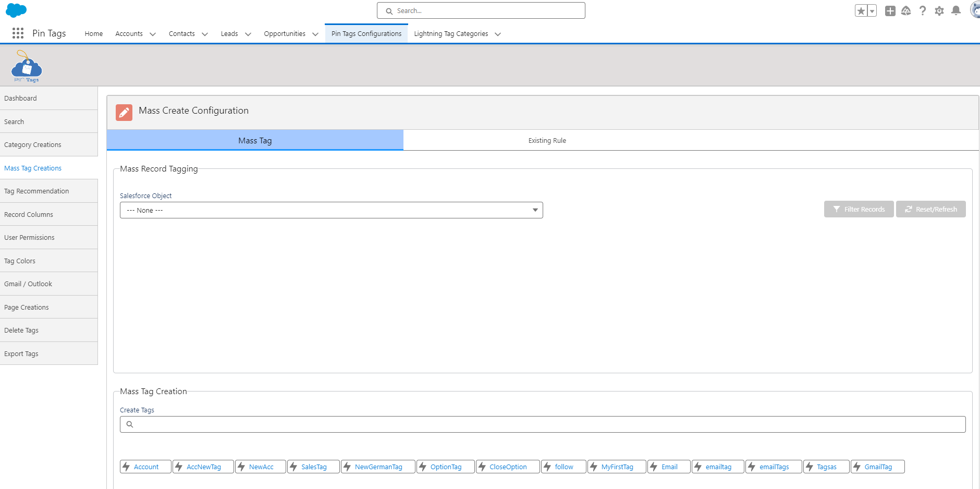The image size is (980, 489).
Task: Select Pin Tags Configurations tab
Action: (366, 33)
